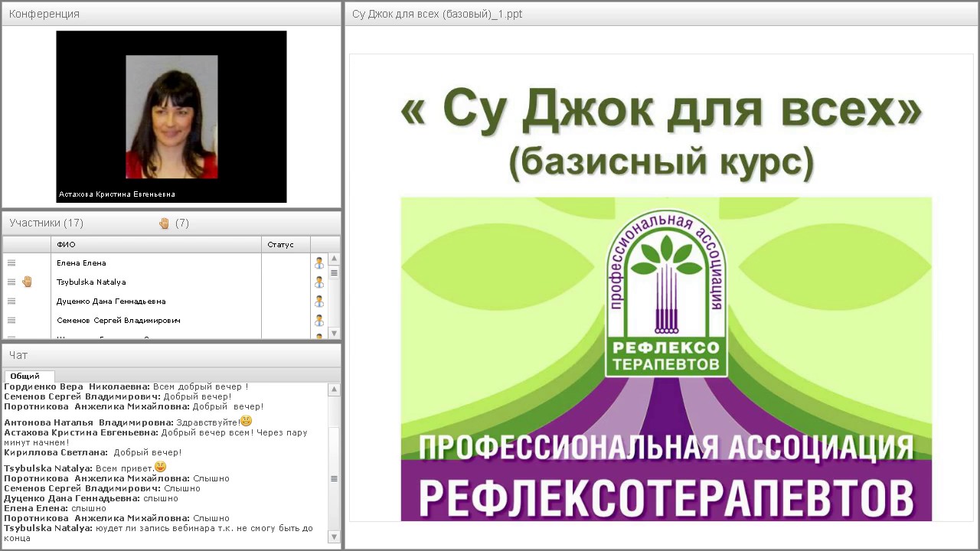Viewport: 980px width, 551px height.
Task: Click raised hand beside Tsybulska Natalya
Action: pos(27,282)
